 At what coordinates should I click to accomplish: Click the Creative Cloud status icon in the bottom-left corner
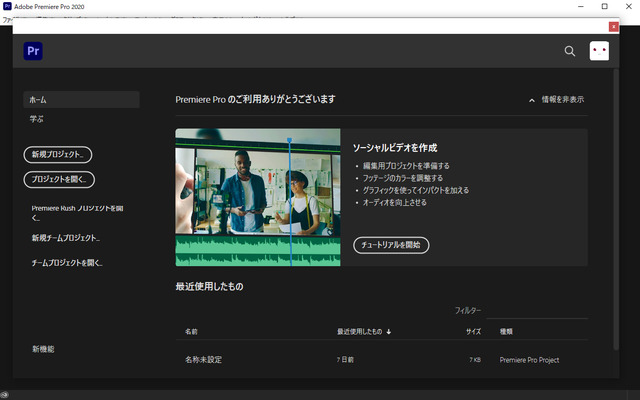tap(4, 395)
